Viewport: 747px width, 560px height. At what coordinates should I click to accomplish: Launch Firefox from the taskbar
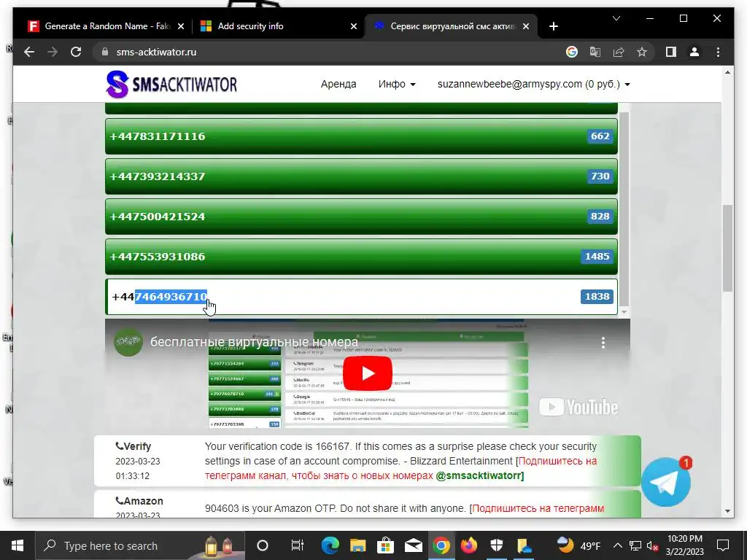pos(469,545)
